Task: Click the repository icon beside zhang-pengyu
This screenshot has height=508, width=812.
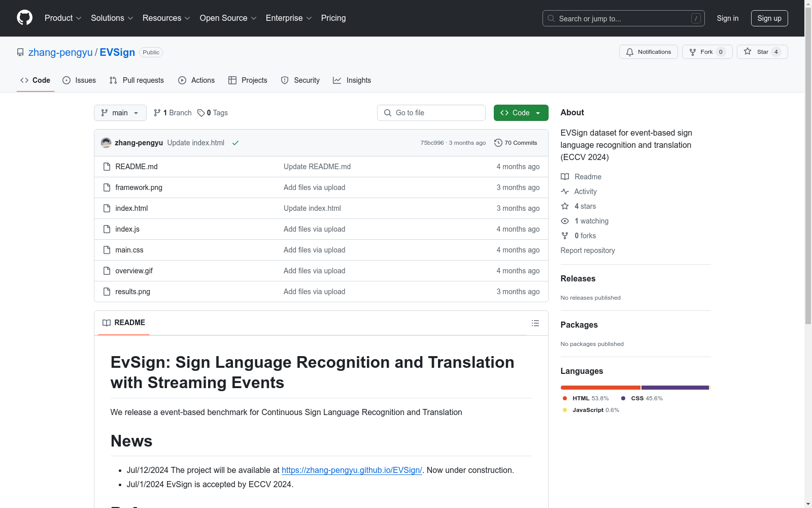Action: coord(20,52)
